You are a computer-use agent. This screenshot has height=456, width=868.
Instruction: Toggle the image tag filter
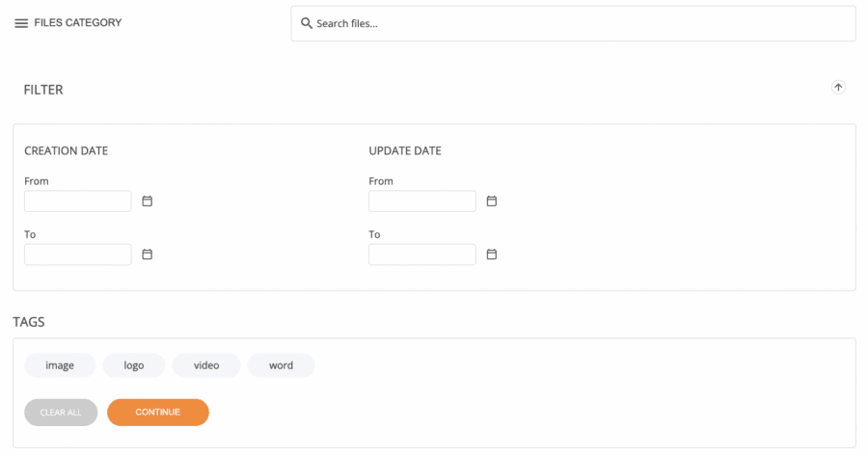point(60,365)
